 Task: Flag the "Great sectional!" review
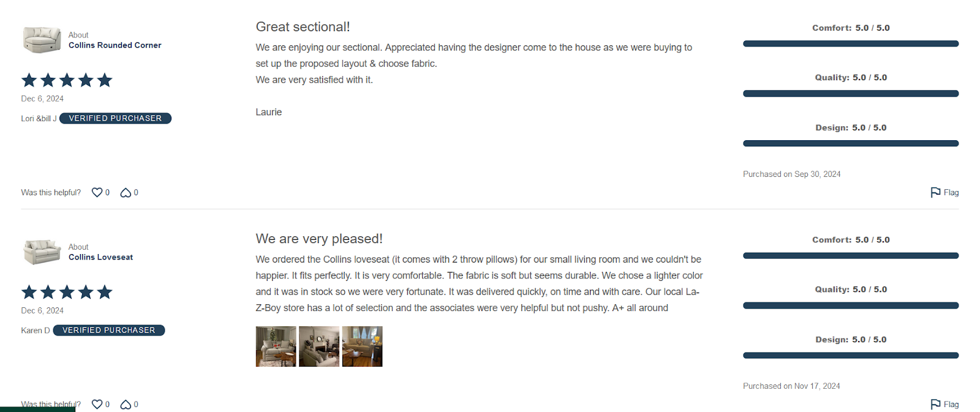(944, 192)
